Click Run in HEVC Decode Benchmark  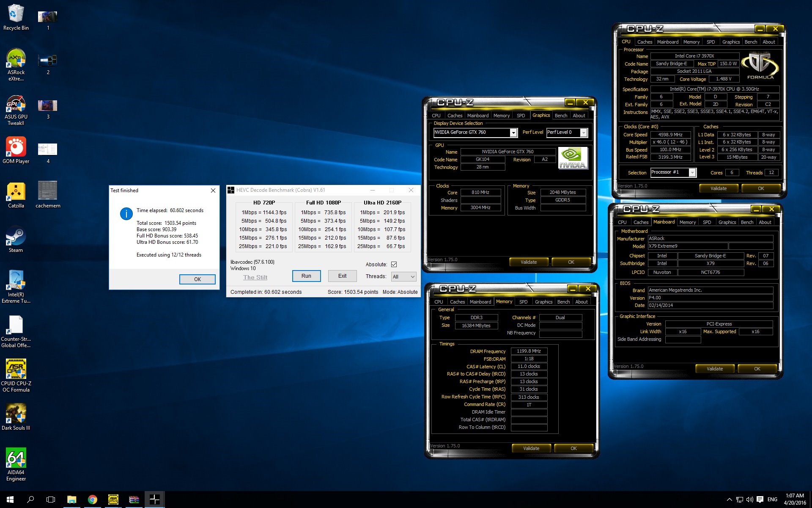tap(306, 276)
